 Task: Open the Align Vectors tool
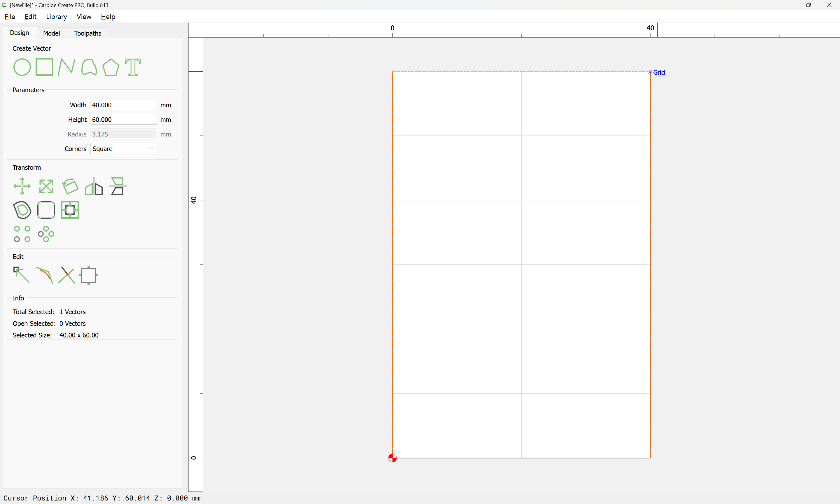point(70,210)
